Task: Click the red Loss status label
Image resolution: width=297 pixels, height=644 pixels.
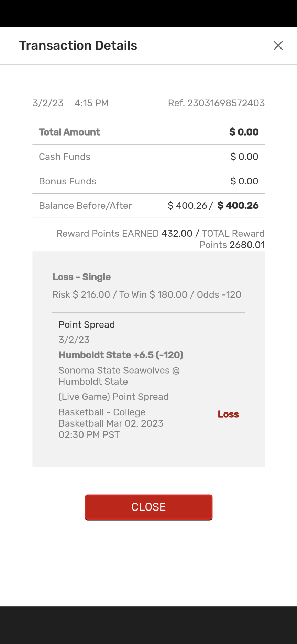Action: [228, 414]
